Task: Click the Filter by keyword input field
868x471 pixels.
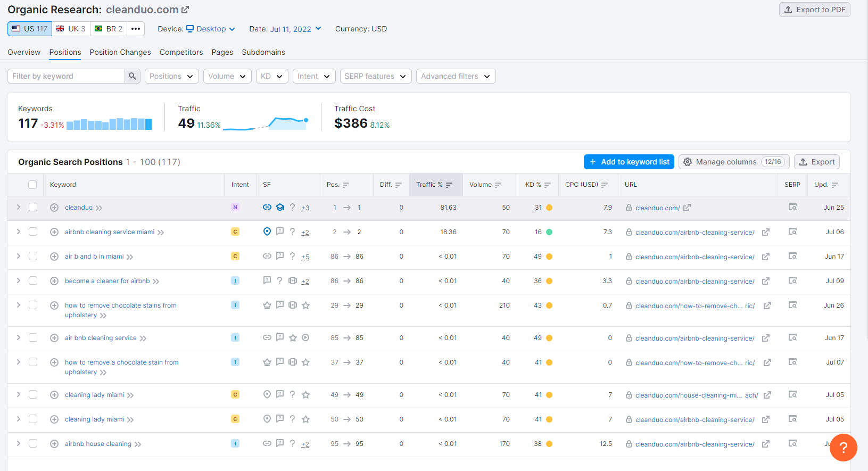Action: [67, 76]
